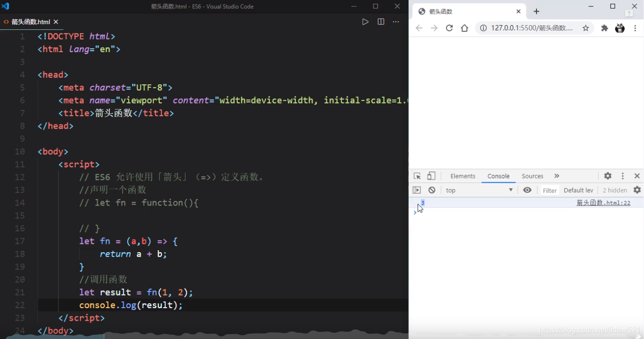The width and height of the screenshot is (644, 339).
Task: Bookmark this page with the star
Action: tap(586, 28)
